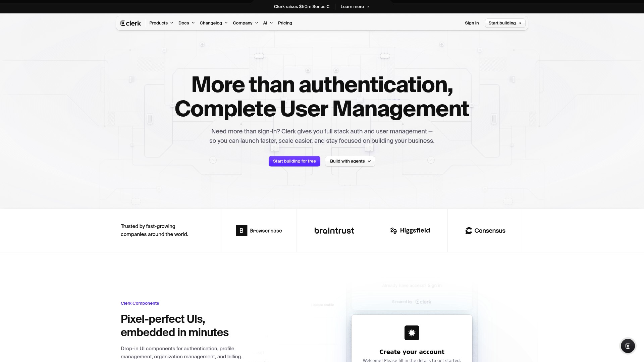The image size is (644, 362).
Task: Click Start building for free button
Action: point(294,161)
